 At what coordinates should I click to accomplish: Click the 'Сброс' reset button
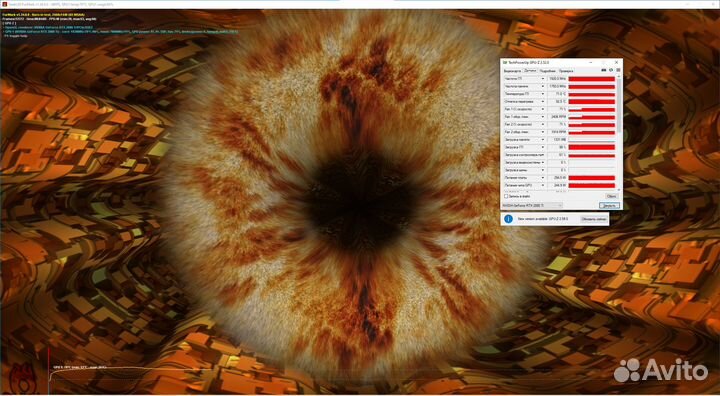click(x=611, y=196)
